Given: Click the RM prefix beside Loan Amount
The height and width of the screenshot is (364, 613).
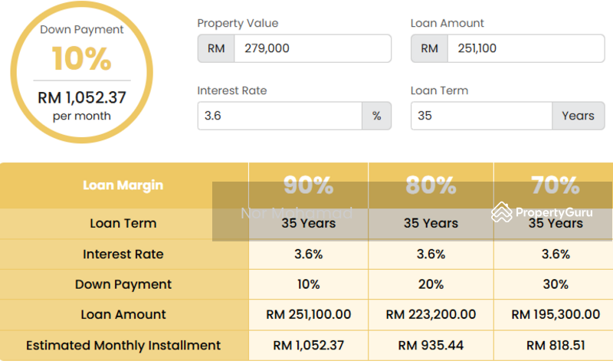Looking at the screenshot, I should point(429,48).
